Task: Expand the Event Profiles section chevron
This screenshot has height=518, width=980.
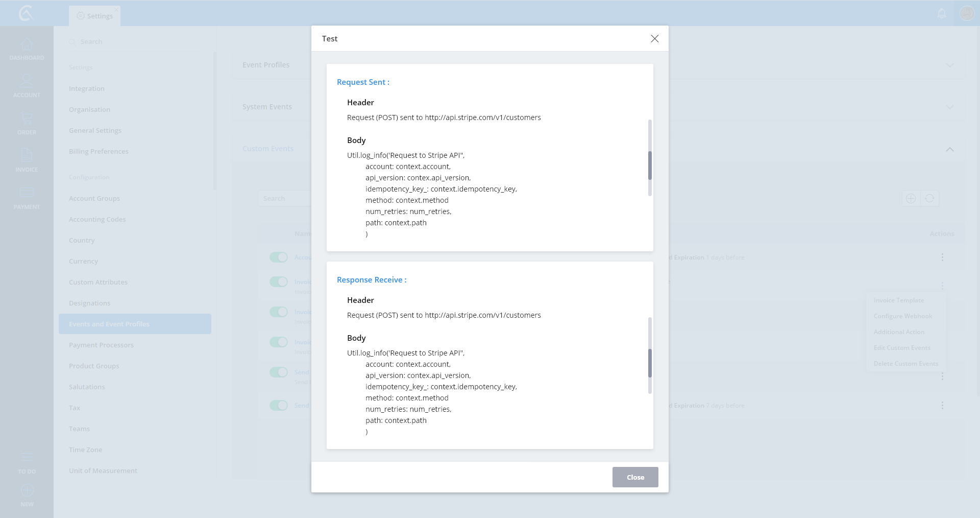Action: (x=949, y=65)
